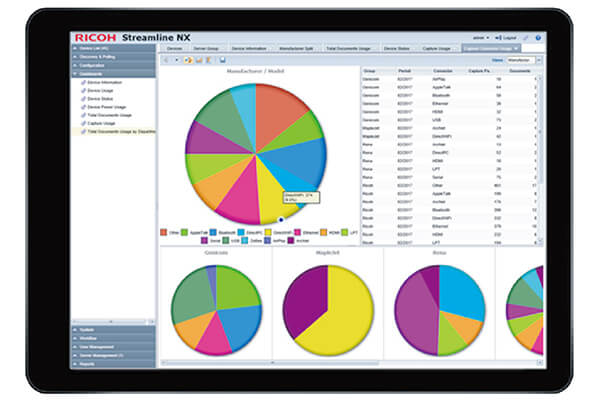Click the pencil edit icon beside Logout
Screen dimensions: 600x400
(x=526, y=38)
